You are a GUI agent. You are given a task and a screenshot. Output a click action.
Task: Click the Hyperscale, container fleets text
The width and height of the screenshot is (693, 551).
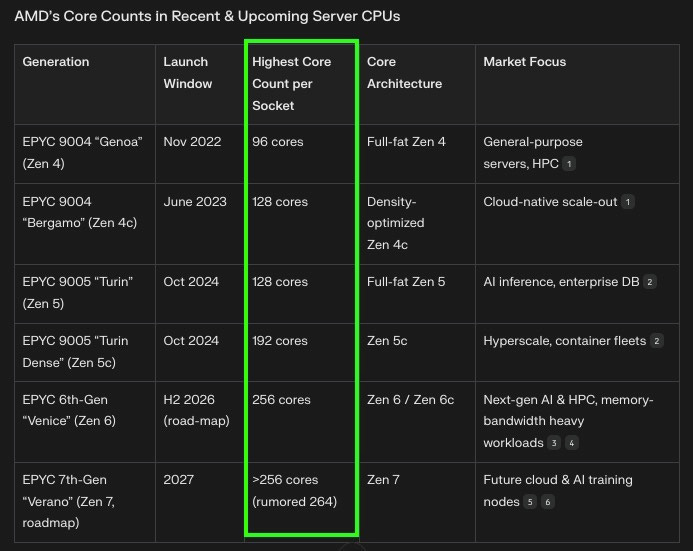[x=565, y=341]
